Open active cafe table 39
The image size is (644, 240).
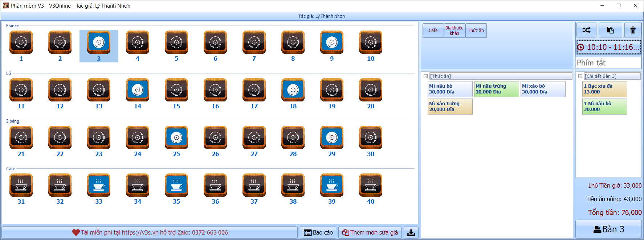pyautogui.click(x=332, y=189)
